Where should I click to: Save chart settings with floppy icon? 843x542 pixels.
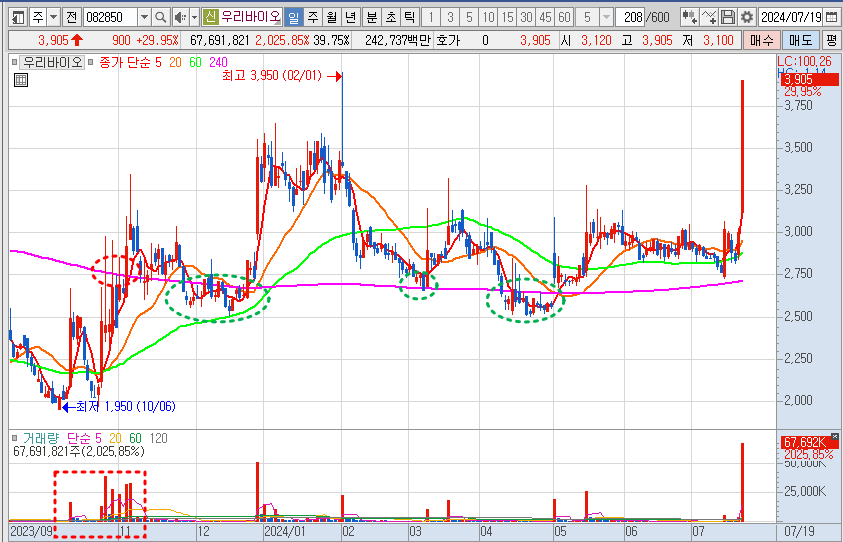[727, 18]
